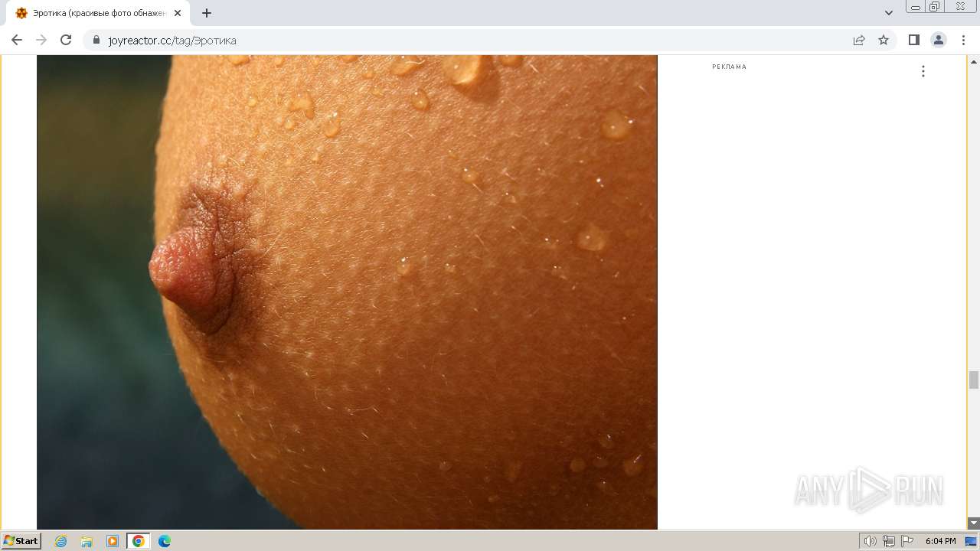Open File Explorer from taskbar

click(87, 541)
